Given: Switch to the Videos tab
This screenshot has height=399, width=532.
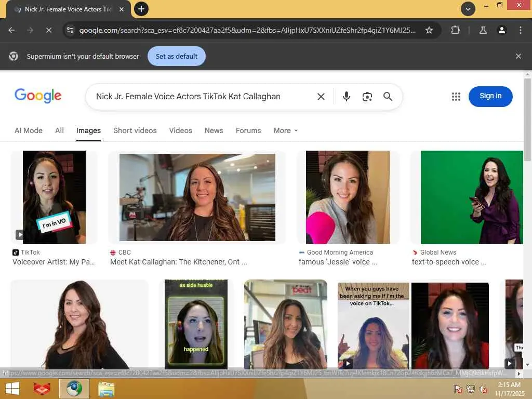Looking at the screenshot, I should pos(180,130).
